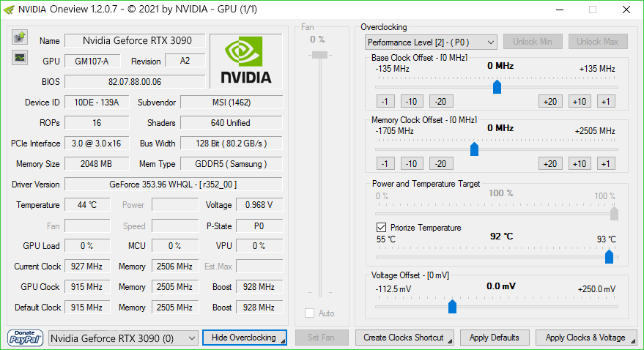Click Memory Clock Offset +20 button

tap(550, 164)
